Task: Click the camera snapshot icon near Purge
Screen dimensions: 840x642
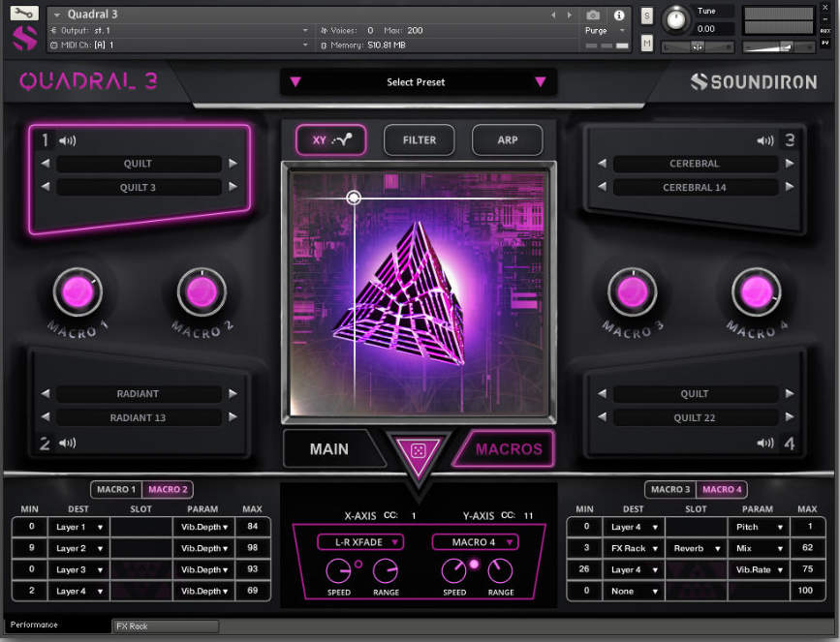Action: (x=593, y=15)
